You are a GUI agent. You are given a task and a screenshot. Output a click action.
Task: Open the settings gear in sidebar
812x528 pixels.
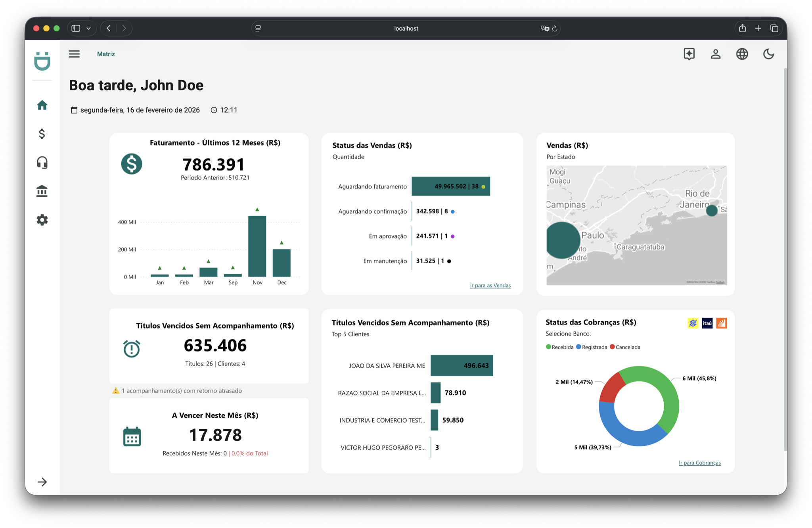pos(42,220)
